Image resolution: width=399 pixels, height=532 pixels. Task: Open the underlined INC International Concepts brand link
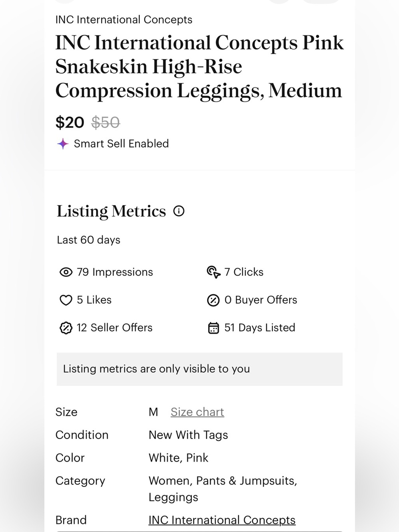222,520
